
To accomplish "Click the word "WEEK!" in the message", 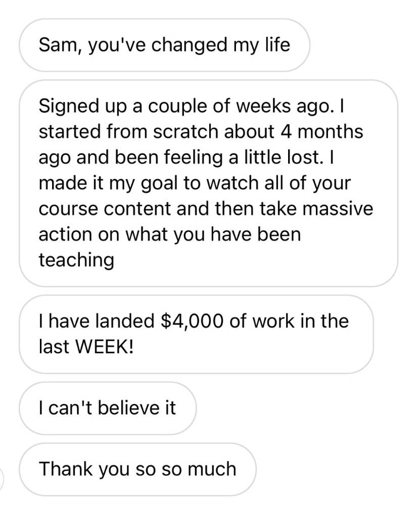I will point(101,348).
